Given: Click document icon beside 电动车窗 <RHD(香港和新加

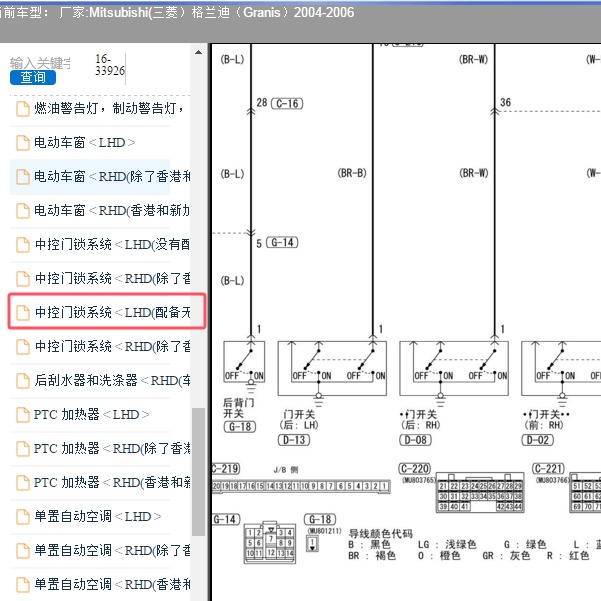Looking at the screenshot, I should pyautogui.click(x=23, y=211).
